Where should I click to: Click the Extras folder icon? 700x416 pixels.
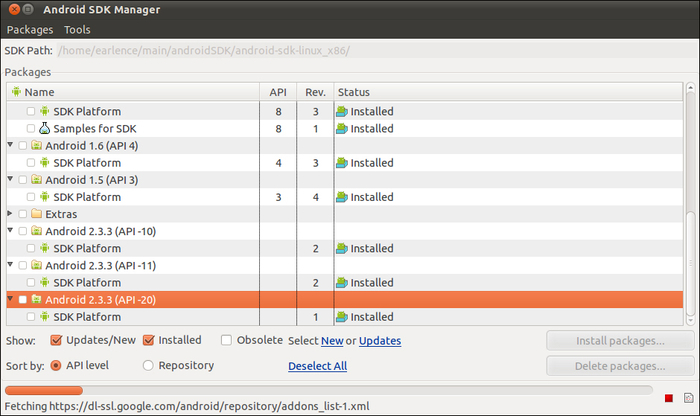(x=37, y=214)
